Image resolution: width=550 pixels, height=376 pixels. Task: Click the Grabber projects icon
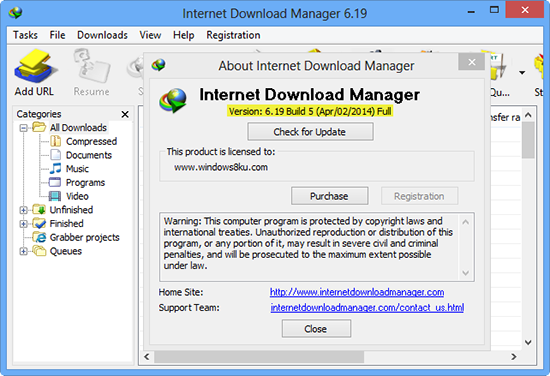point(40,237)
